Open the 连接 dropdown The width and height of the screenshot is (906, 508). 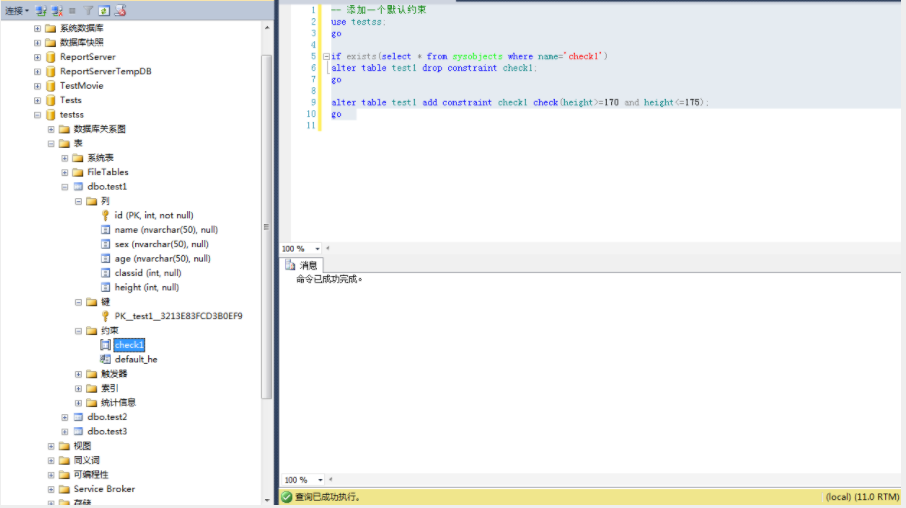coord(17,10)
